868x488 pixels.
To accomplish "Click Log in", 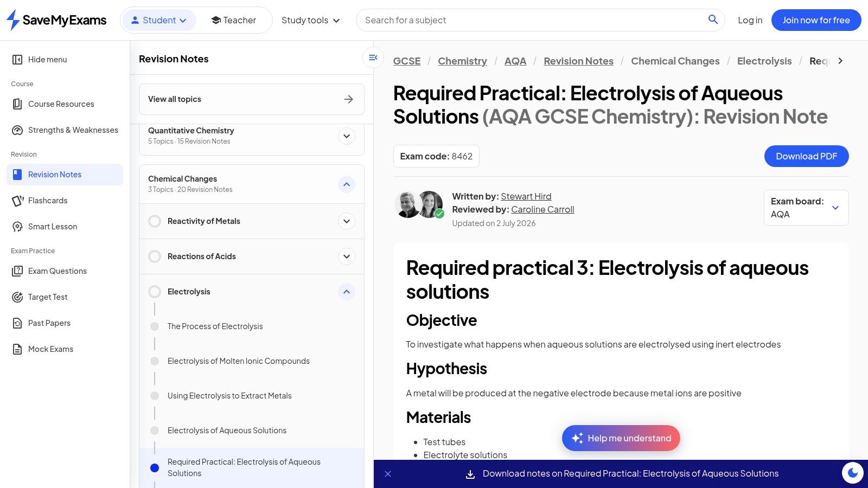I will 750,20.
